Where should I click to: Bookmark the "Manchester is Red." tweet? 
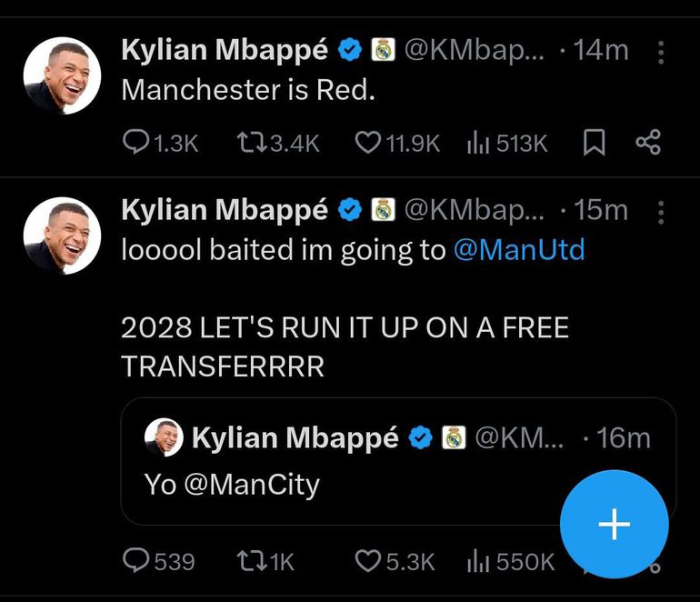tap(594, 143)
